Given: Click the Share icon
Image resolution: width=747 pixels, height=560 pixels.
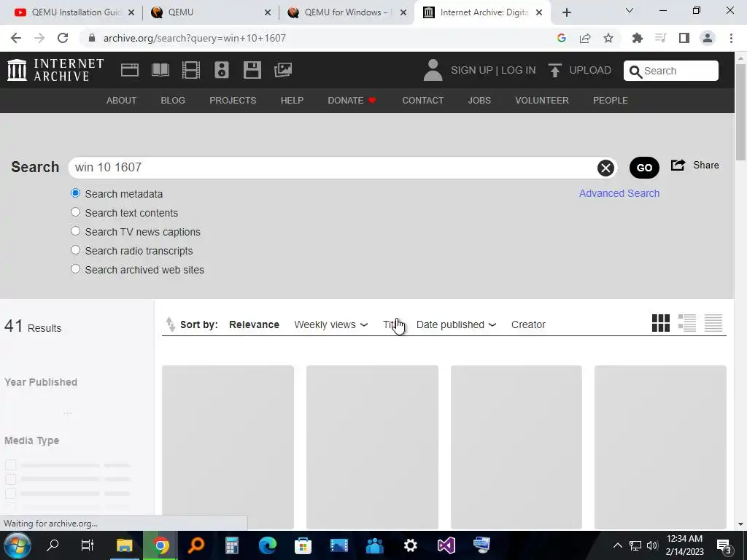Looking at the screenshot, I should pos(678,165).
